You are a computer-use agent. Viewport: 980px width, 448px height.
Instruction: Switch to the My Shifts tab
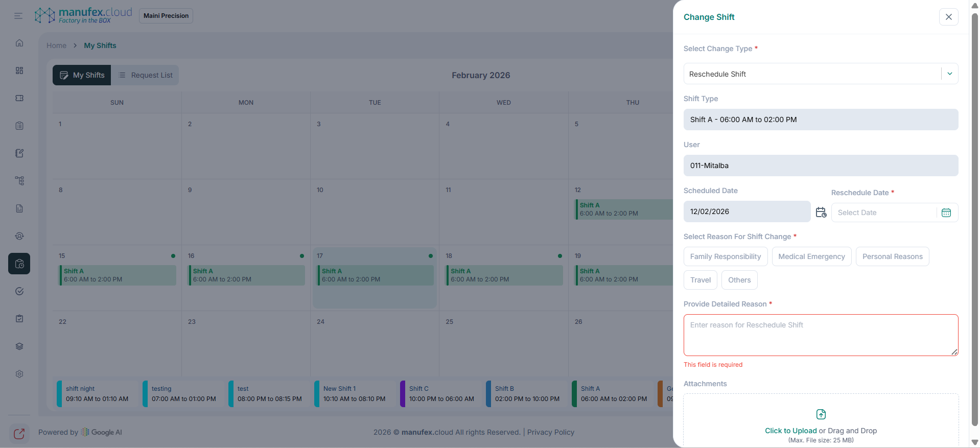(82, 75)
